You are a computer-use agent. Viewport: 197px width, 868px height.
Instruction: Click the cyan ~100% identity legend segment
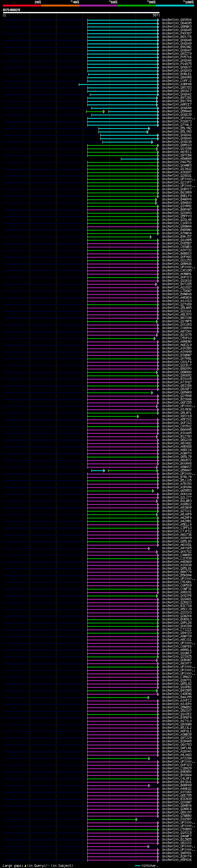click(175, 6)
